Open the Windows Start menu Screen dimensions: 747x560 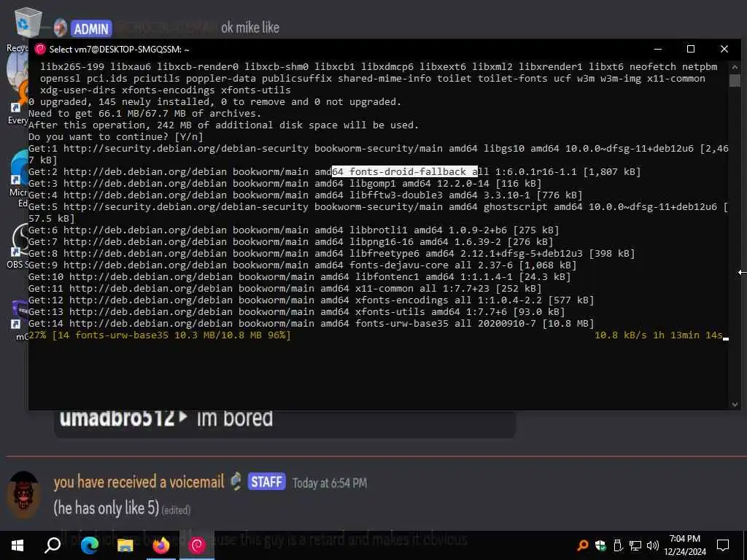click(x=18, y=545)
